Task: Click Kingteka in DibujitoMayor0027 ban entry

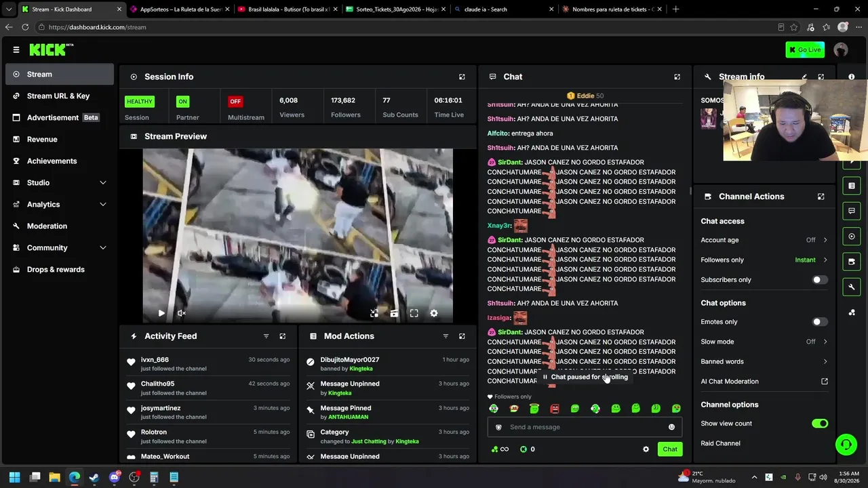Action: click(361, 369)
